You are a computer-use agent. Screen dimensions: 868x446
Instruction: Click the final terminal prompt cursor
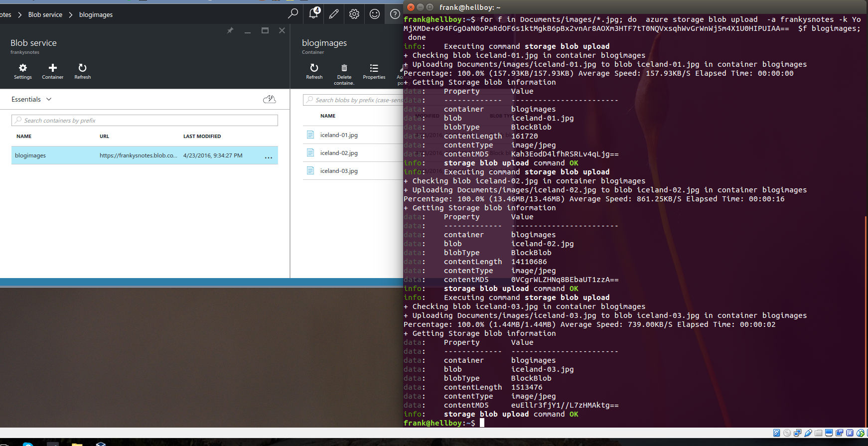pos(482,423)
